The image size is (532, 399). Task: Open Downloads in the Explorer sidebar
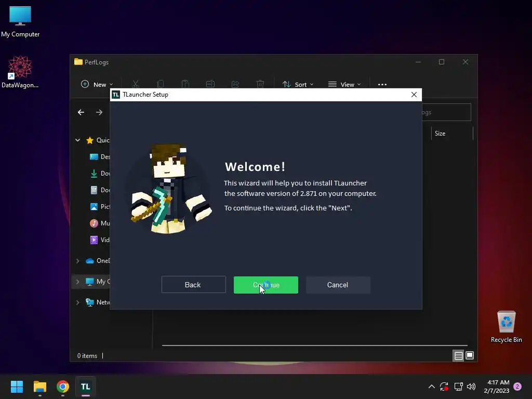[100, 174]
